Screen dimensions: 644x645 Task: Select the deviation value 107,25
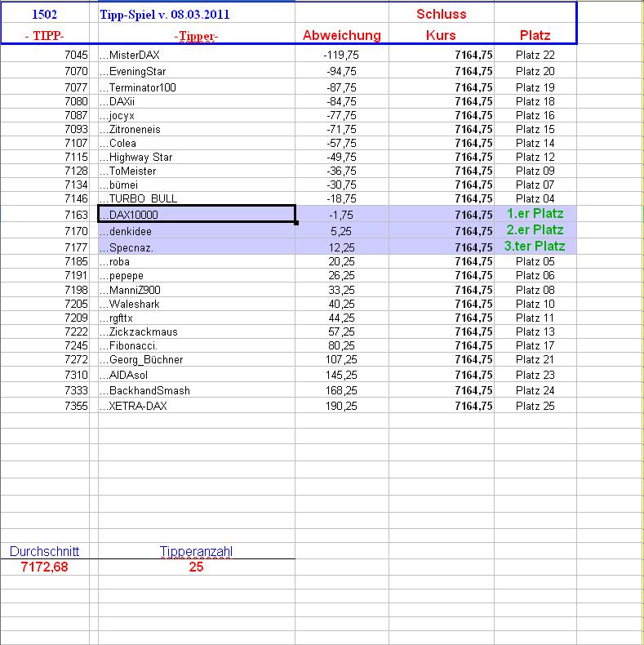pyautogui.click(x=341, y=359)
